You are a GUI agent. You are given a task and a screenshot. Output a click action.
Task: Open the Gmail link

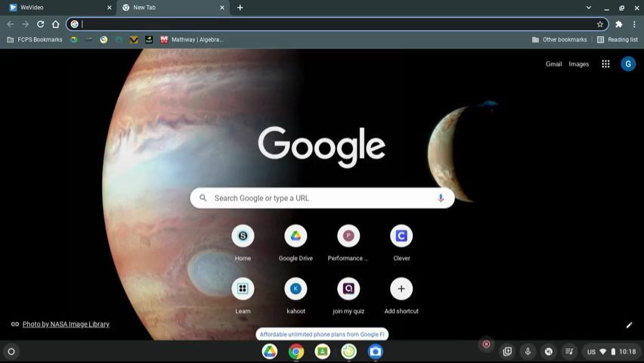click(553, 64)
